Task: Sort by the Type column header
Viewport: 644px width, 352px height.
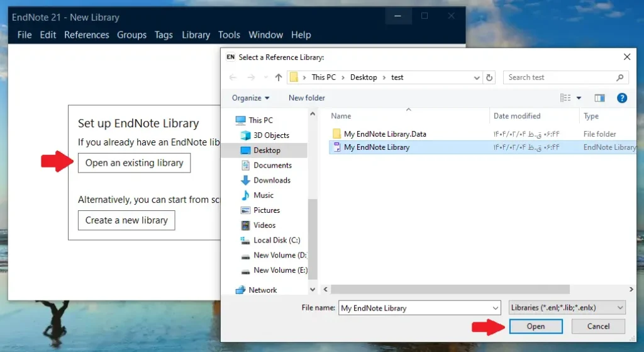Action: 591,116
